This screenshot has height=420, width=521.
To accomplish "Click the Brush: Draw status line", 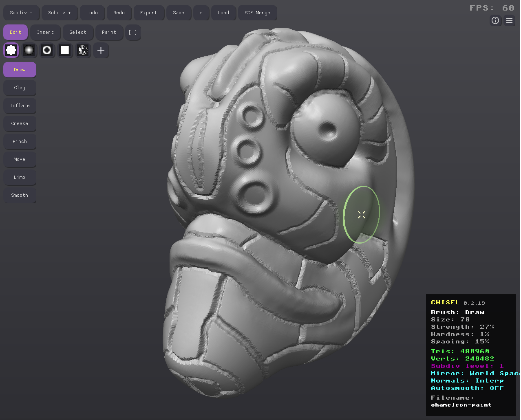I will [458, 312].
